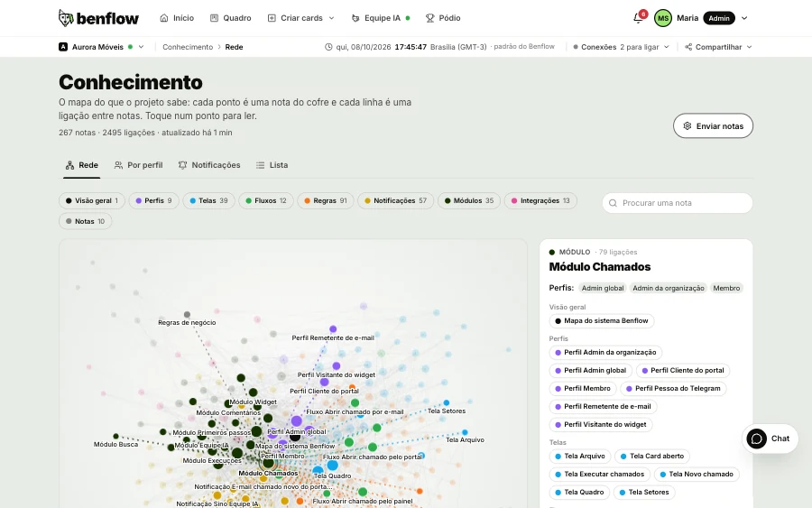Viewport: 812px width, 508px height.
Task: Open the Aurora Móveis project switcher
Action: (101, 47)
